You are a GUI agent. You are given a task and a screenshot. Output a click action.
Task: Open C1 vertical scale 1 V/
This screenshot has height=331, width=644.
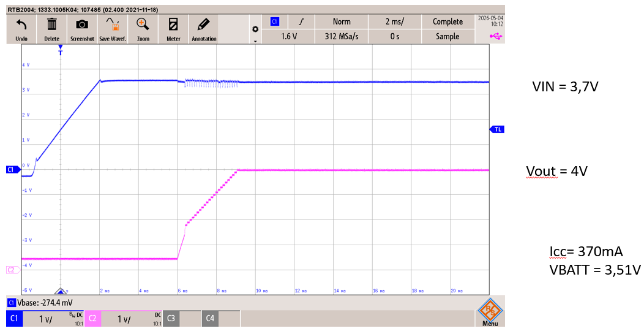pyautogui.click(x=53, y=319)
